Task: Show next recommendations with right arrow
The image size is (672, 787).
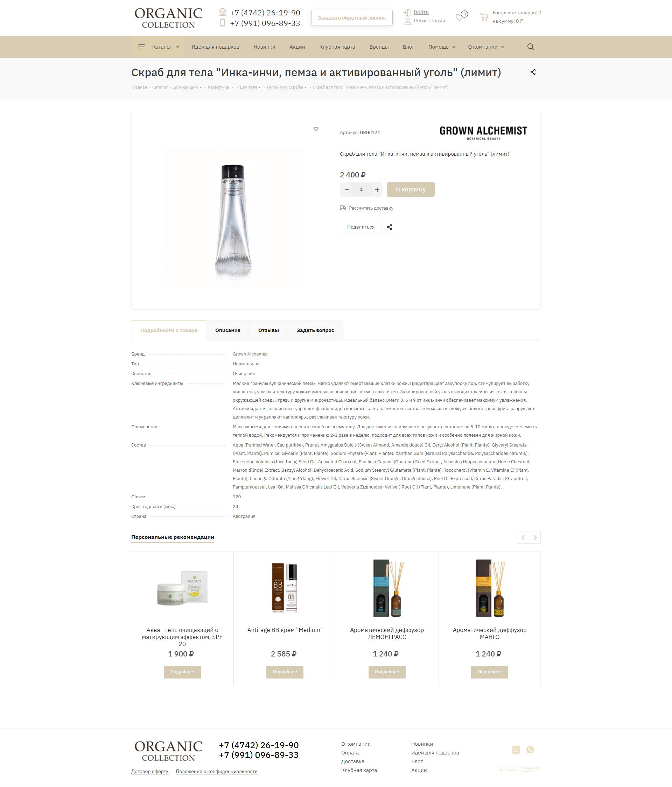Action: coord(534,537)
